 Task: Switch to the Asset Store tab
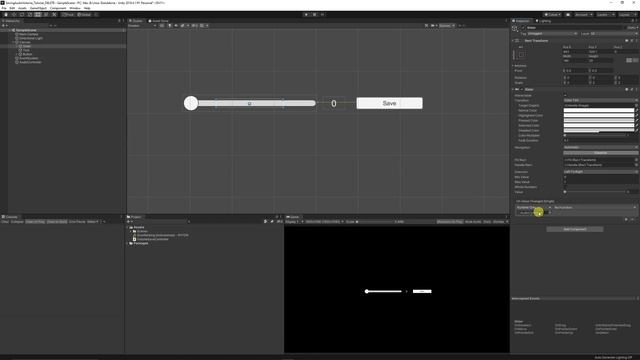point(158,21)
